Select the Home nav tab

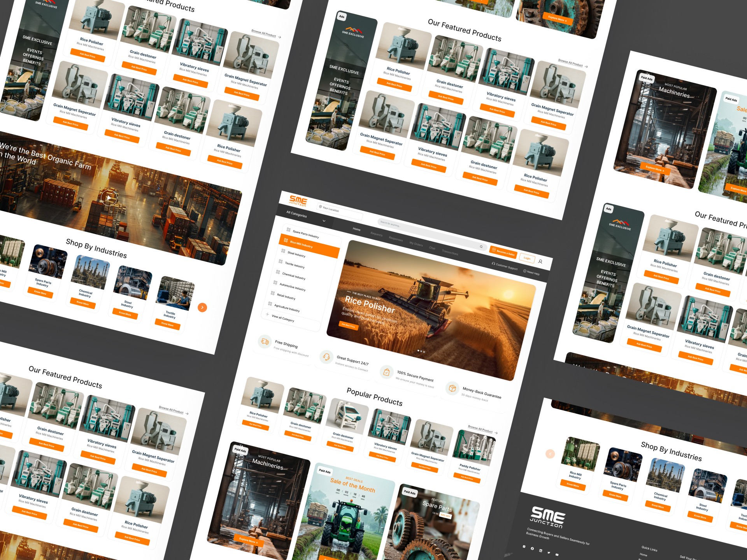356,229
